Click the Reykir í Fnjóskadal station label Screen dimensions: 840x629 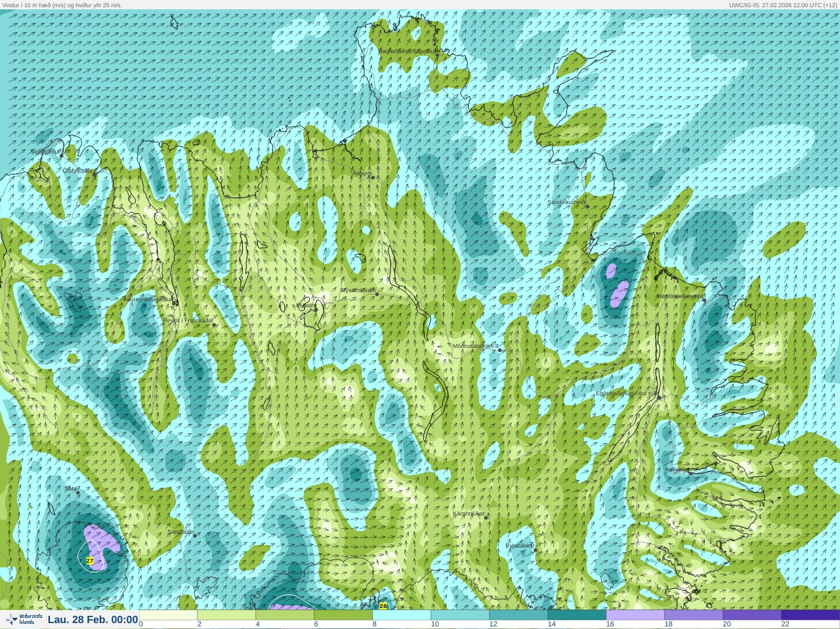click(x=188, y=320)
